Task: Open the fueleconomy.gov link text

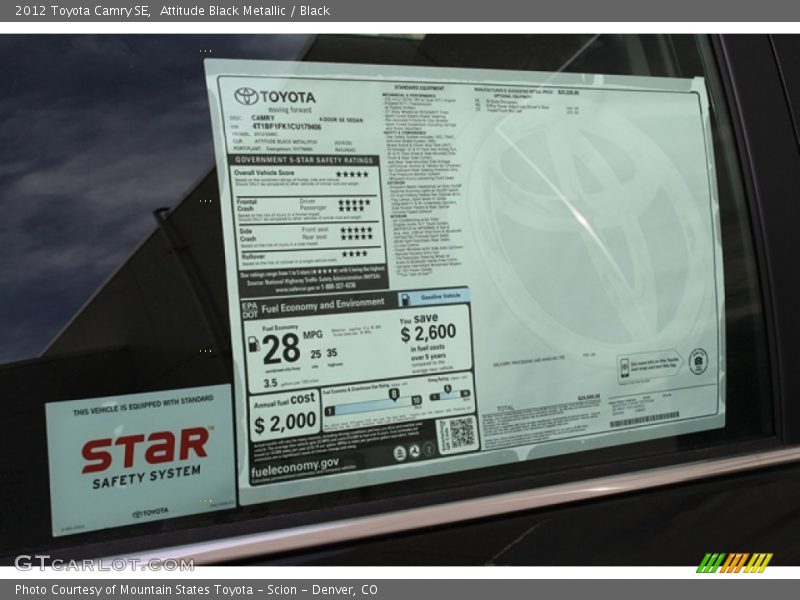Action: click(295, 465)
